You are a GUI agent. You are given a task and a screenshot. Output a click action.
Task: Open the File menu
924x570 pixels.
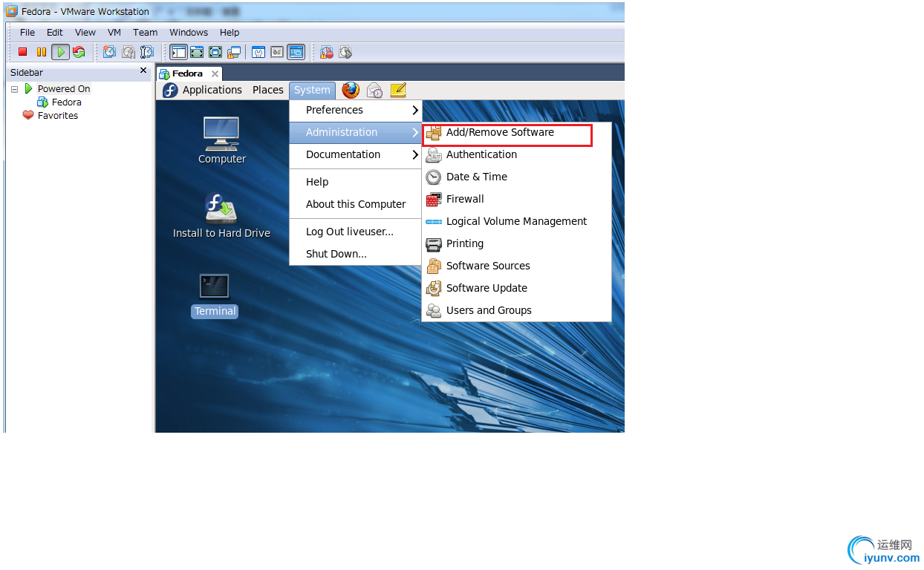pos(27,32)
